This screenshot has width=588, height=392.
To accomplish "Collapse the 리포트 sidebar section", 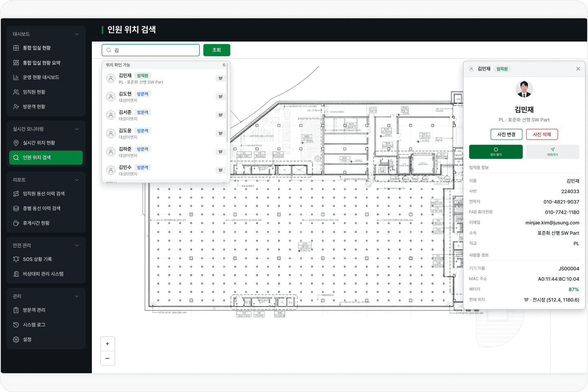I will (77, 180).
